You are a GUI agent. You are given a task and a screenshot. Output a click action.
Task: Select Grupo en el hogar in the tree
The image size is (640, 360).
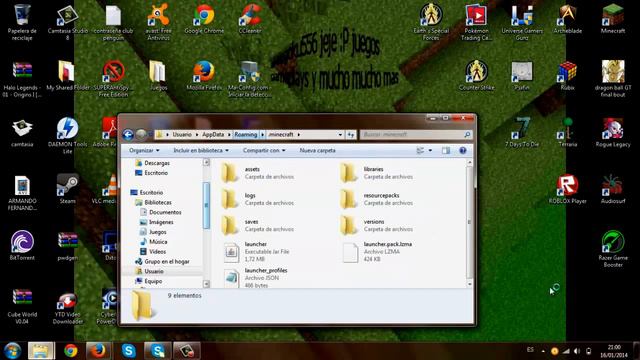pos(162,261)
